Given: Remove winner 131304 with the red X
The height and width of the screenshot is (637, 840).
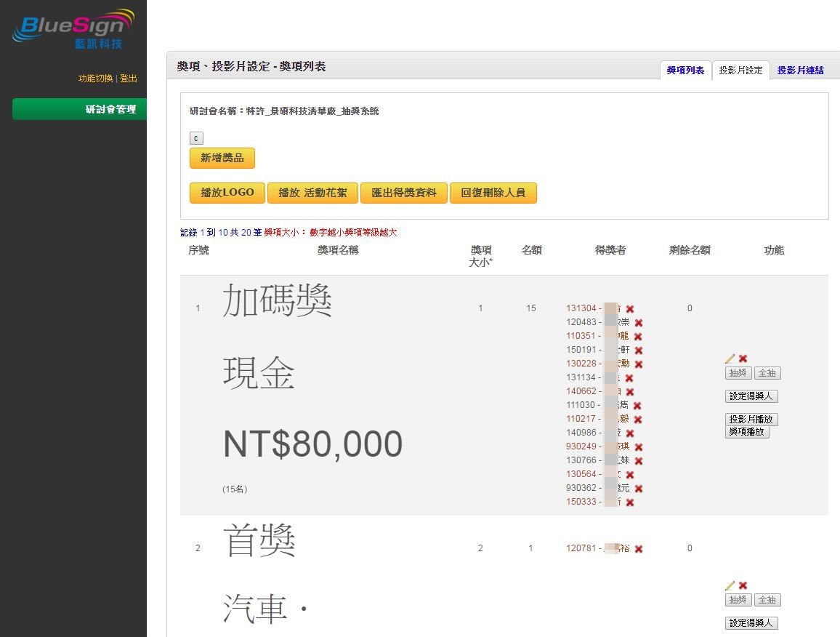Looking at the screenshot, I should pyautogui.click(x=630, y=309).
